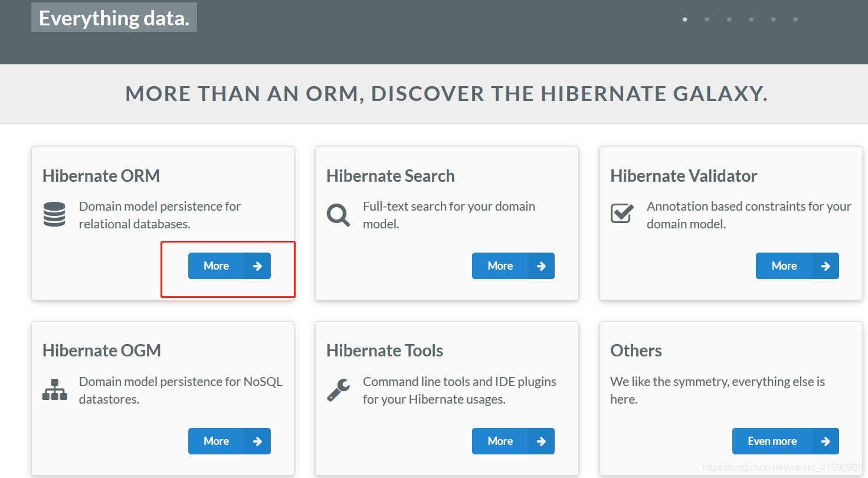Click 'Command line tools and IDE plugins' text
Image resolution: width=868 pixels, height=478 pixels.
tap(460, 390)
